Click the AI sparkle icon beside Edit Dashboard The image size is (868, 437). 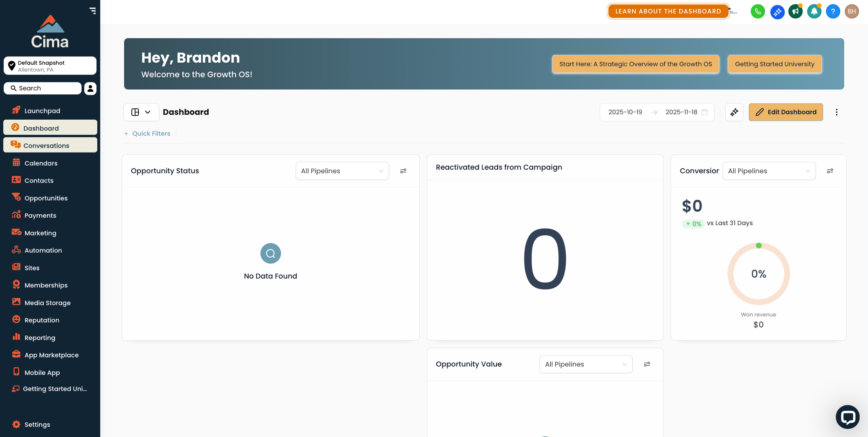734,112
